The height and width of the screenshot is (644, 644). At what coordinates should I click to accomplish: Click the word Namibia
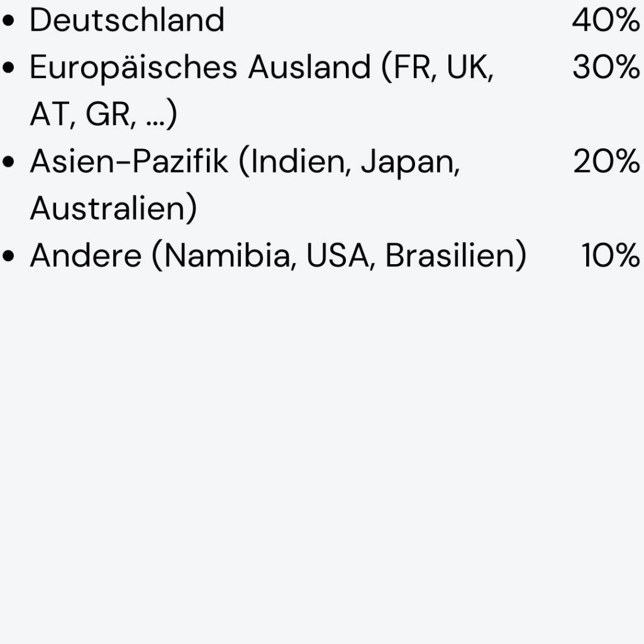(230, 256)
